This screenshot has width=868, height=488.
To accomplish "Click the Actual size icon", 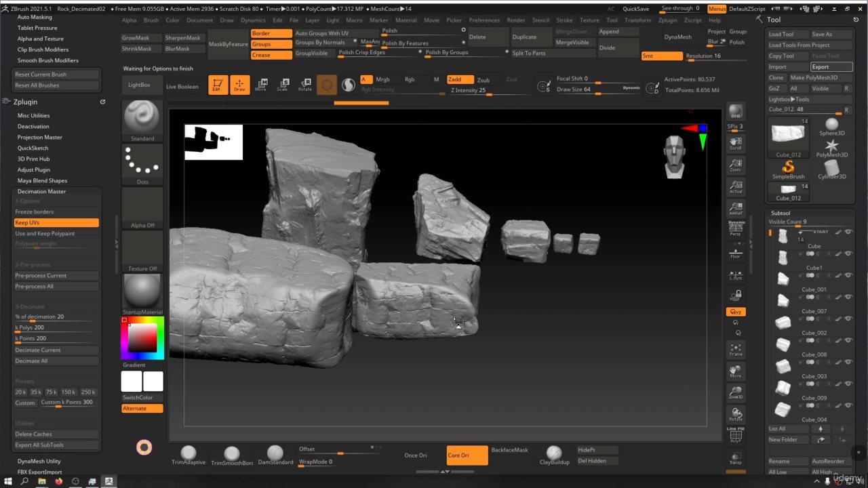I will [x=736, y=186].
